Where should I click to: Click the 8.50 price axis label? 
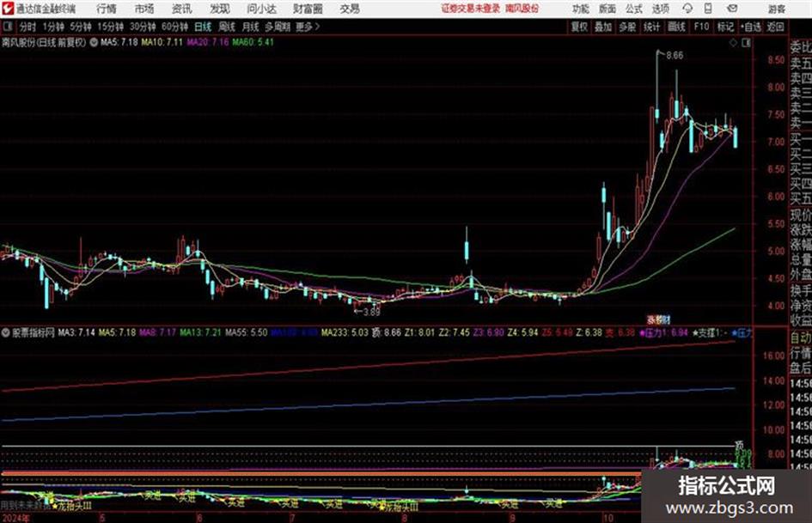pyautogui.click(x=776, y=60)
